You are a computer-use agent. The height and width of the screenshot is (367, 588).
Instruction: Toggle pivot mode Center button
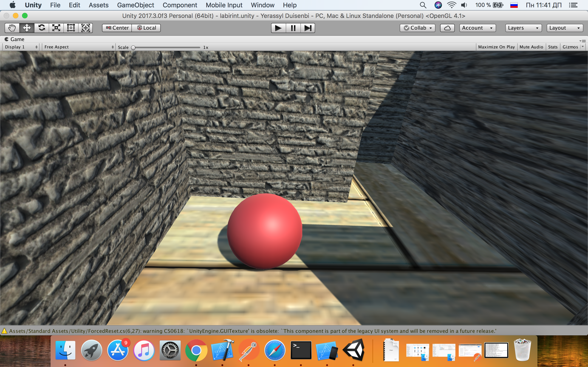(x=117, y=28)
